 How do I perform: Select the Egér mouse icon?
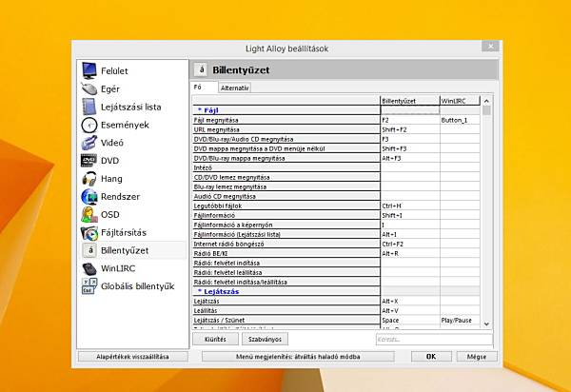(x=89, y=88)
